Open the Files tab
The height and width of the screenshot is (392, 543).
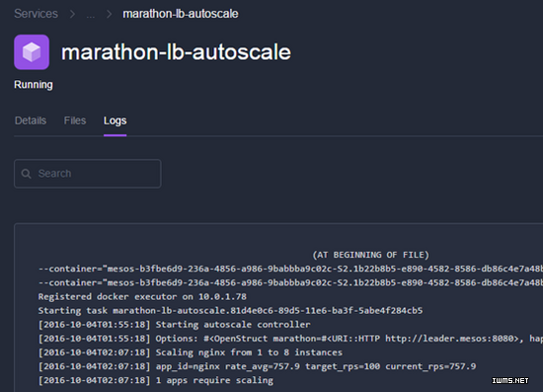(x=75, y=120)
